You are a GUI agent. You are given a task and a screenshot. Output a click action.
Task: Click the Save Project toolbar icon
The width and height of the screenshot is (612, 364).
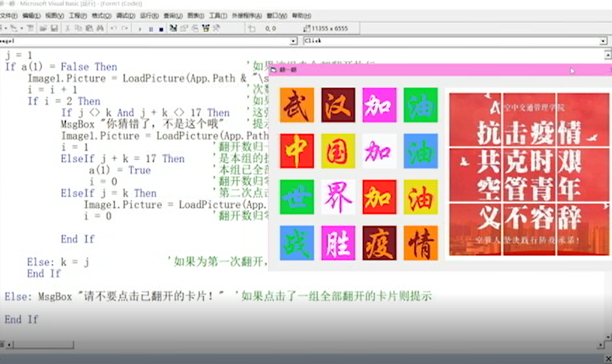click(x=54, y=28)
